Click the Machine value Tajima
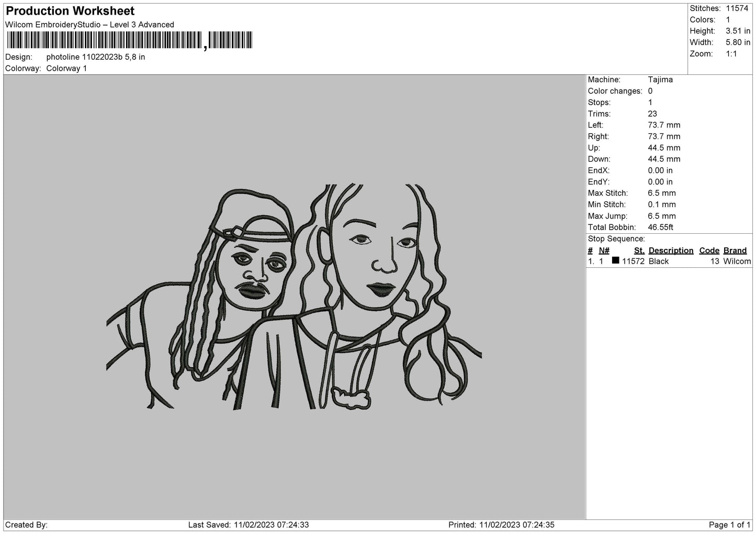The width and height of the screenshot is (756, 534). pyautogui.click(x=660, y=79)
